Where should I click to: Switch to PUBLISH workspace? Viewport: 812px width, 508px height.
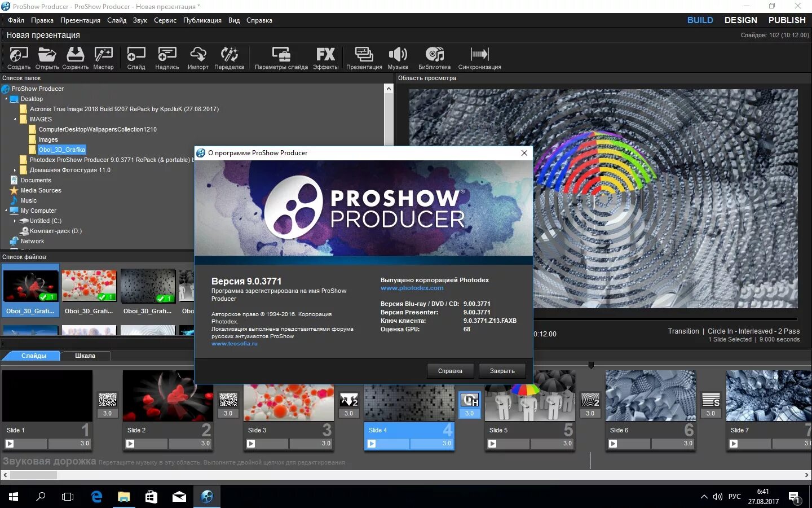(x=787, y=20)
